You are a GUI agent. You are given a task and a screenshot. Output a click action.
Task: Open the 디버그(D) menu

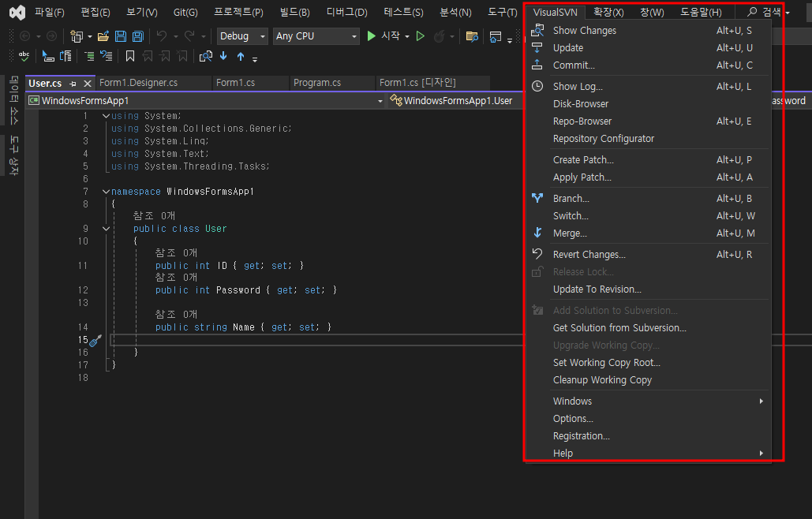coord(347,12)
